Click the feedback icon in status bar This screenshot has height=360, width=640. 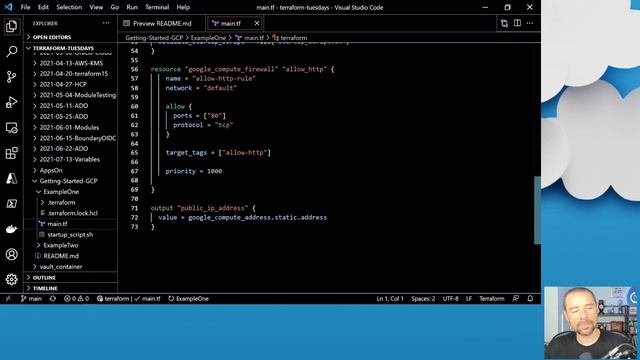[516, 299]
